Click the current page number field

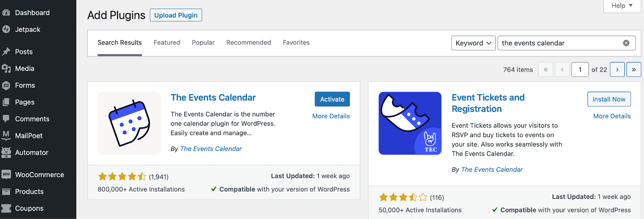tap(580, 70)
